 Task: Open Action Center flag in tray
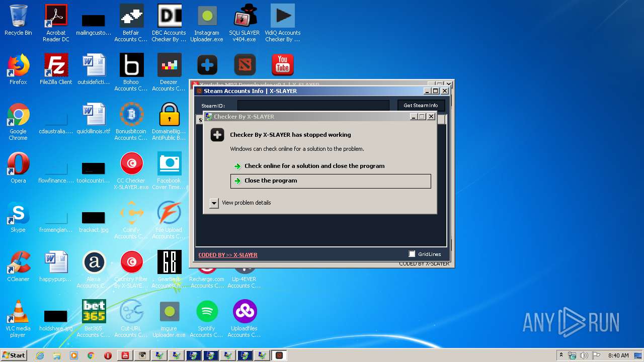click(596, 355)
